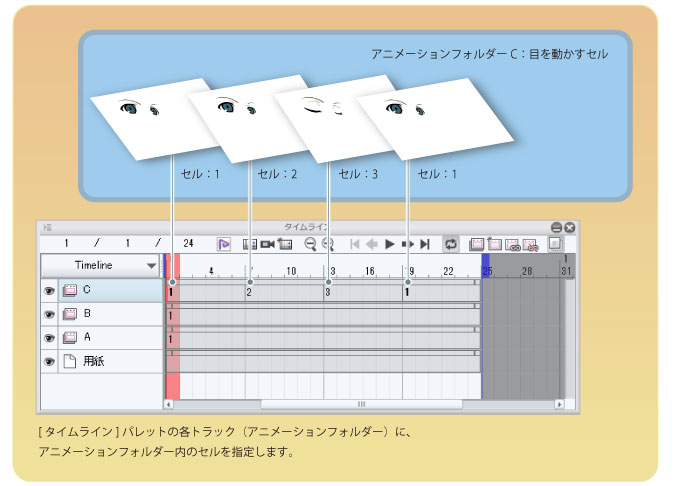Image resolution: width=693 pixels, height=486 pixels.
Task: Click frame 31 on the ruler
Action: point(566,271)
